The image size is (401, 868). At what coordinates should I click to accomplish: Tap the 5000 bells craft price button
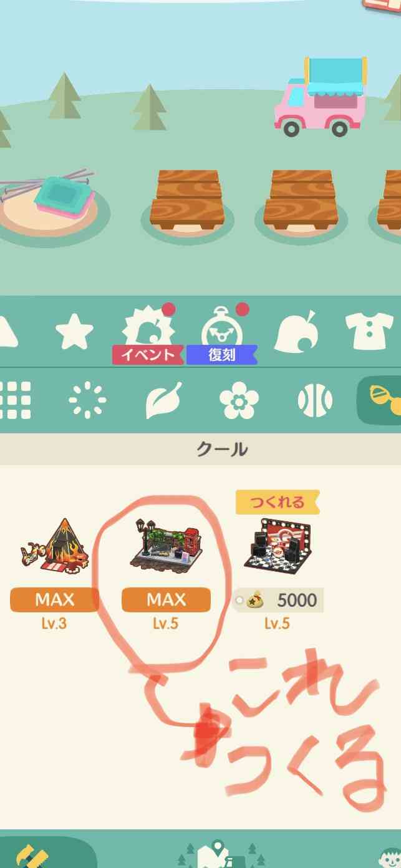pyautogui.click(x=279, y=600)
